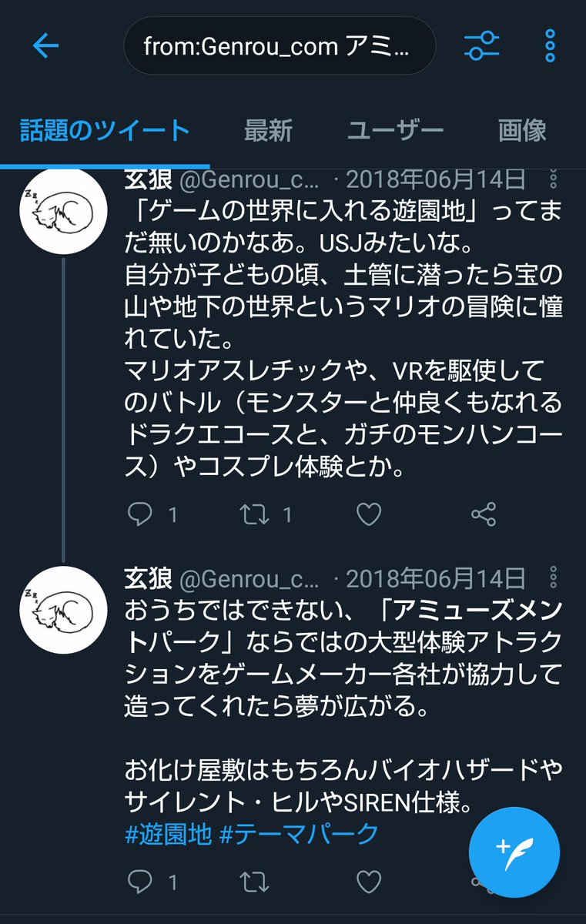Switch to the 最新 tab
Screen dimensions: 586x924
[x=268, y=130]
